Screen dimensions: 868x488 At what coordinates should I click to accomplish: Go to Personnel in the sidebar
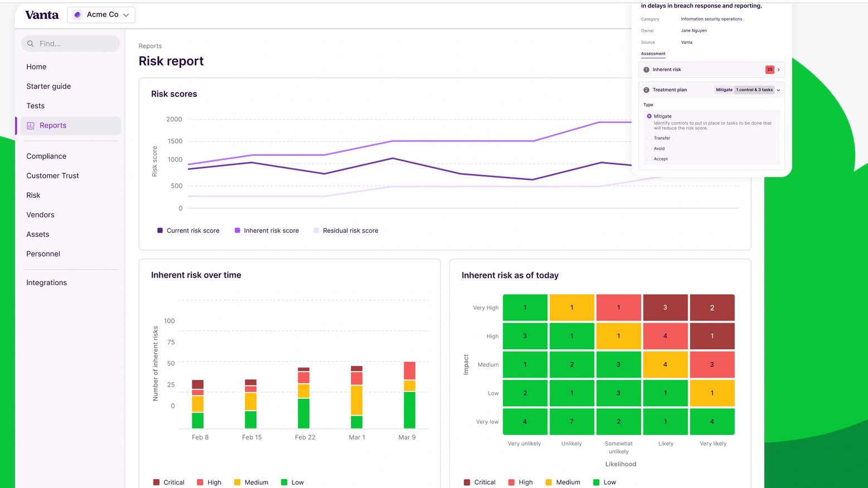click(x=43, y=254)
